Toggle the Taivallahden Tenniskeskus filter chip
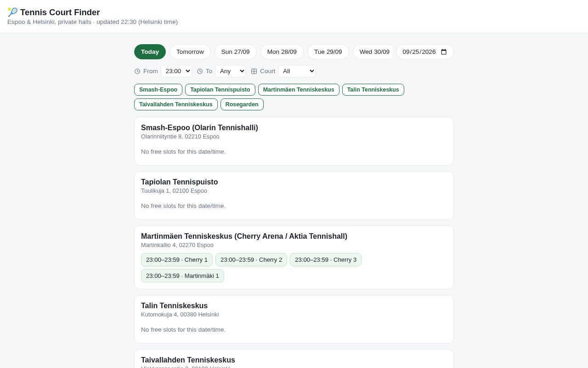Image resolution: width=588 pixels, height=368 pixels. click(x=176, y=104)
